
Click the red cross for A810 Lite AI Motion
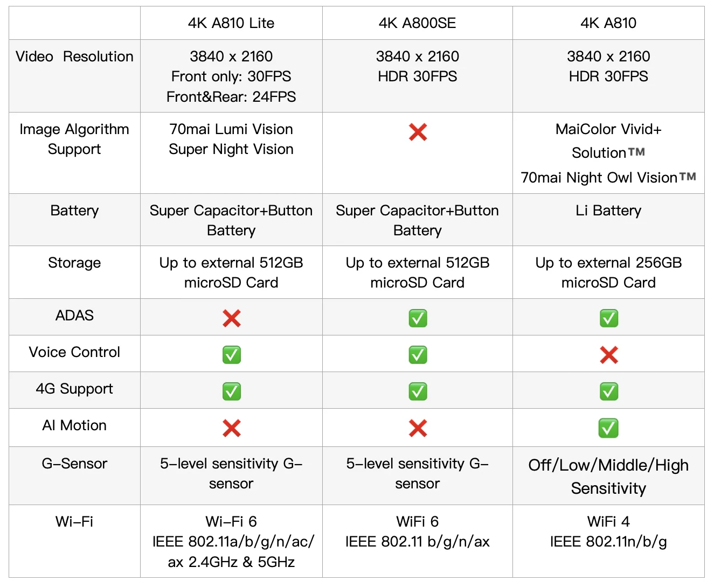coord(232,428)
